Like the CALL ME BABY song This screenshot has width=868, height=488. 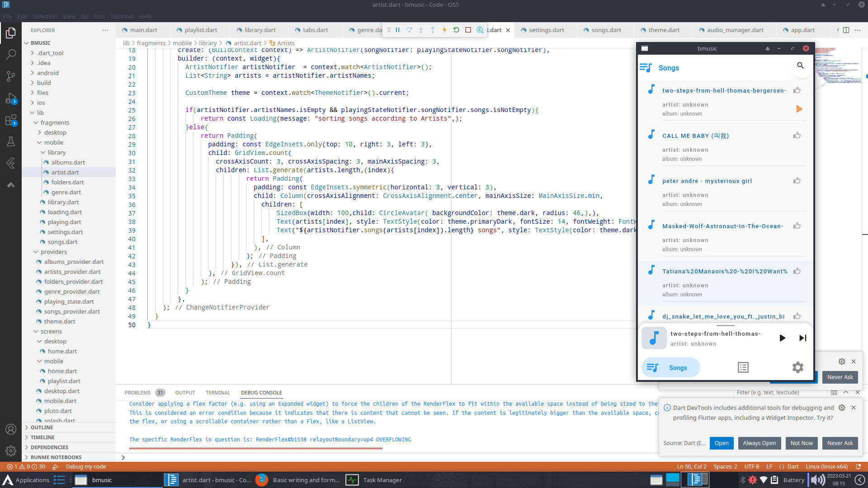[x=797, y=136]
